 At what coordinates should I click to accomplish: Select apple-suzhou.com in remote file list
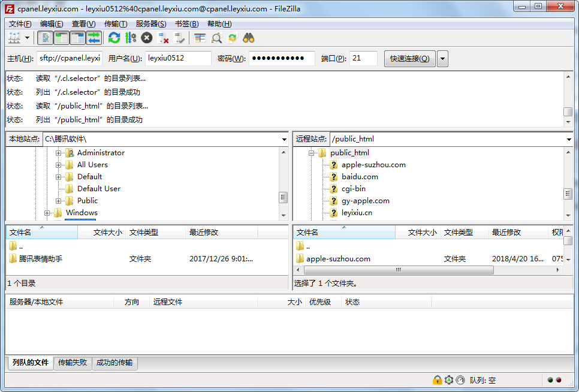click(x=338, y=259)
